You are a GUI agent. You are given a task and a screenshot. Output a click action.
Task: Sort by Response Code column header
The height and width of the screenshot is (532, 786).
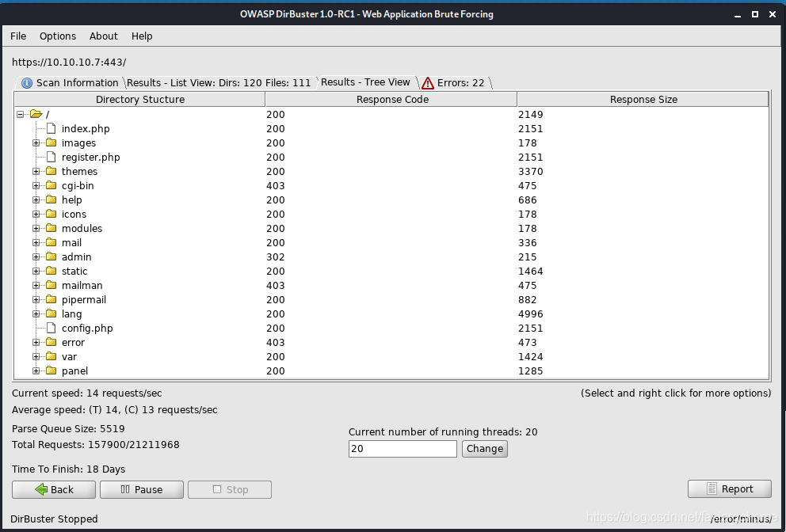(391, 99)
